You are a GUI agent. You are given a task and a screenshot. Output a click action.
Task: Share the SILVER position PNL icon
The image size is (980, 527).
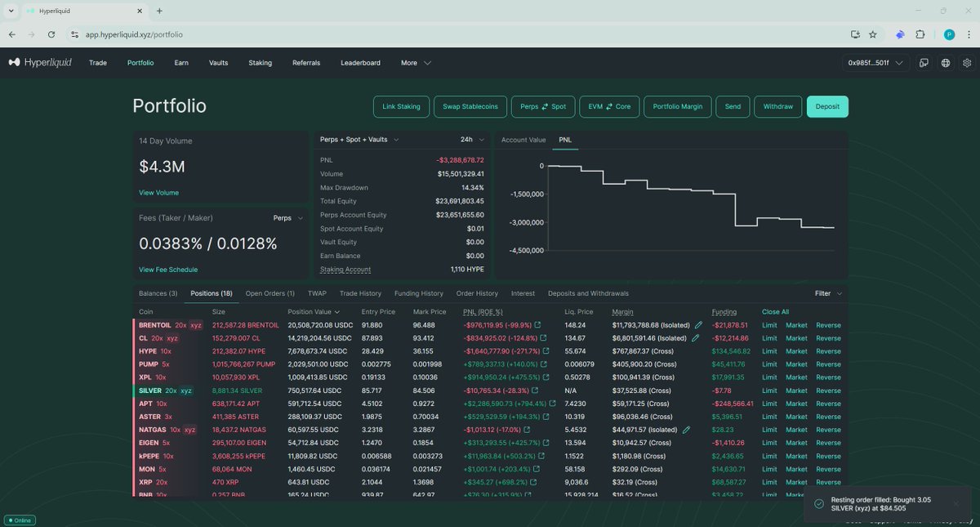coord(534,391)
